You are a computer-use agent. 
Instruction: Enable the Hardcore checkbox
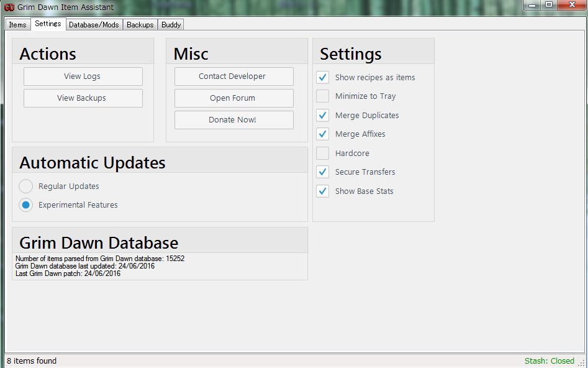pos(322,153)
